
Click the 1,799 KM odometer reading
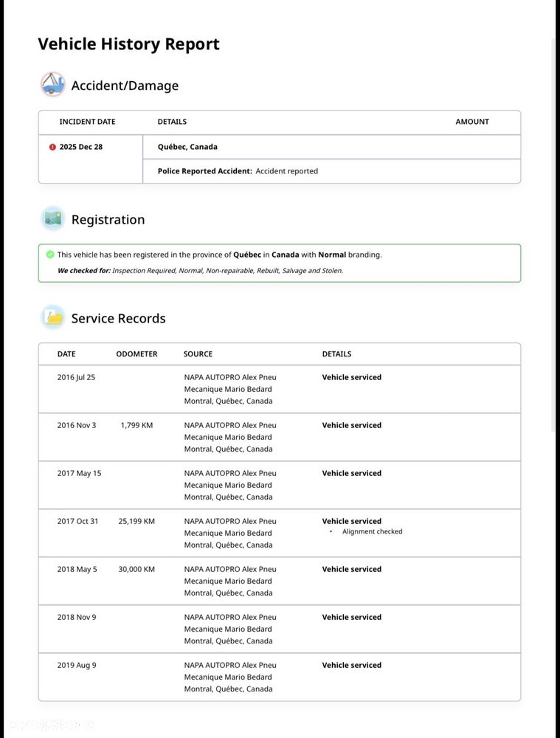pos(136,425)
